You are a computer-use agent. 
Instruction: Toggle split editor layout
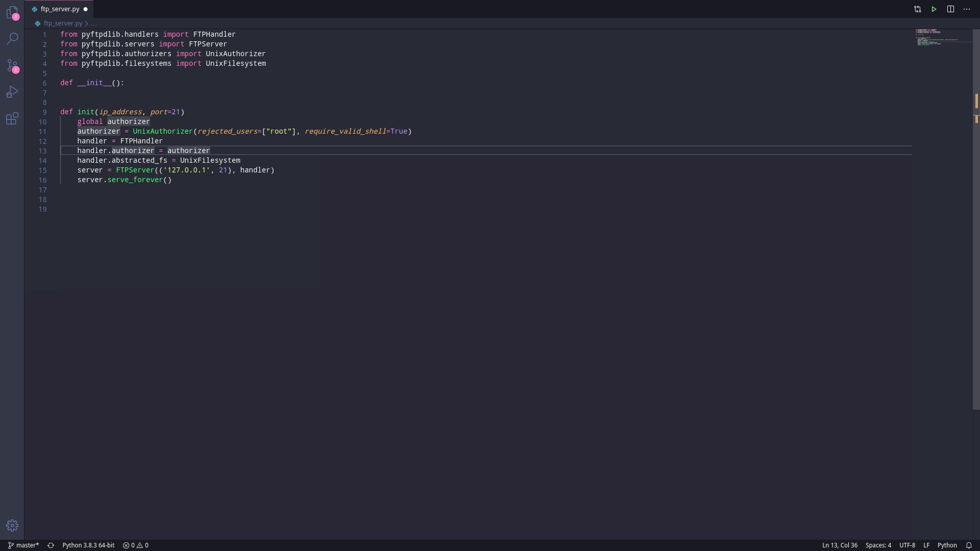951,9
